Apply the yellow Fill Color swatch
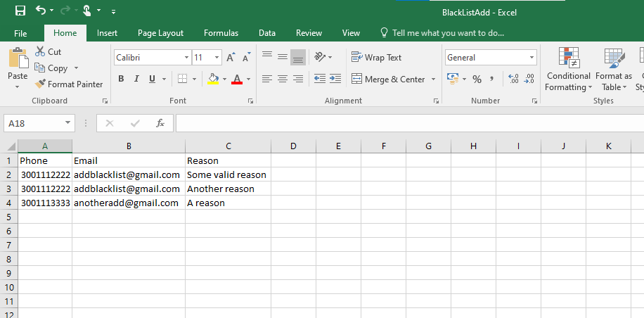This screenshot has height=318, width=644. (x=214, y=79)
